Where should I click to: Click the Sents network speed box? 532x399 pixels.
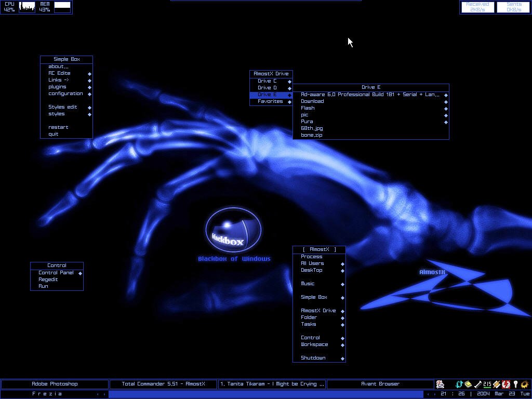click(x=513, y=7)
